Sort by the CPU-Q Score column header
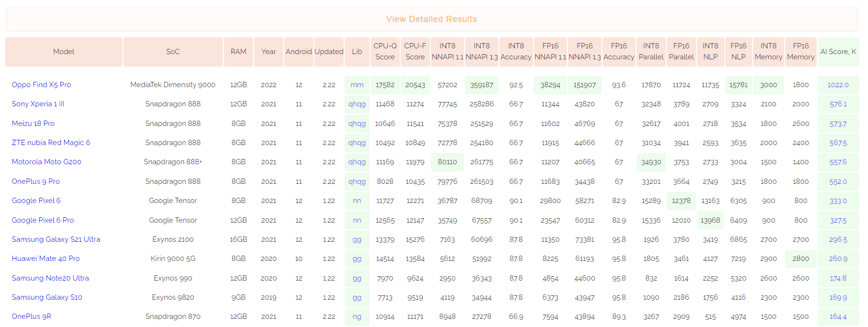The width and height of the screenshot is (868, 327). click(385, 52)
